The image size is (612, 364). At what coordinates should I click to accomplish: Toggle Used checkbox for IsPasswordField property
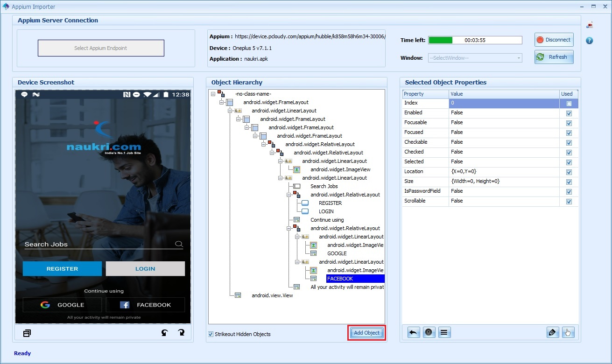click(569, 191)
